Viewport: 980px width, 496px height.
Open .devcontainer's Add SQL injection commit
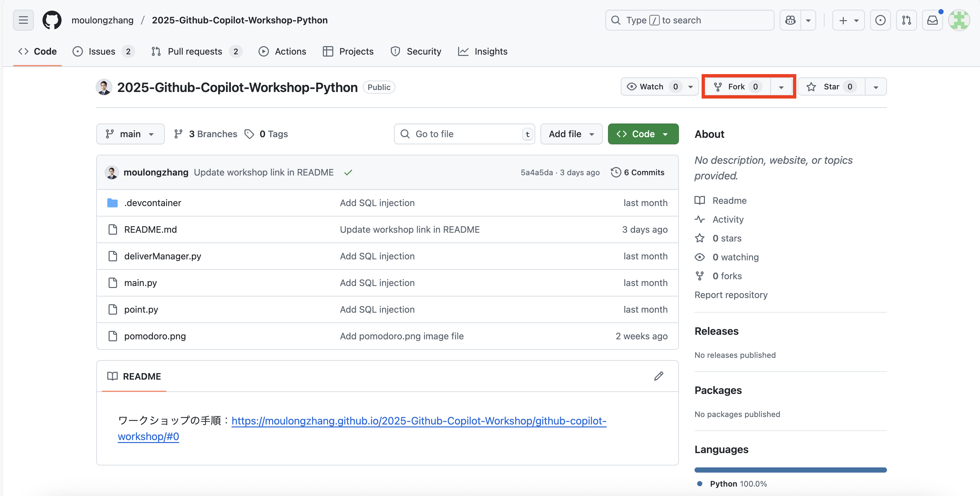click(x=377, y=203)
